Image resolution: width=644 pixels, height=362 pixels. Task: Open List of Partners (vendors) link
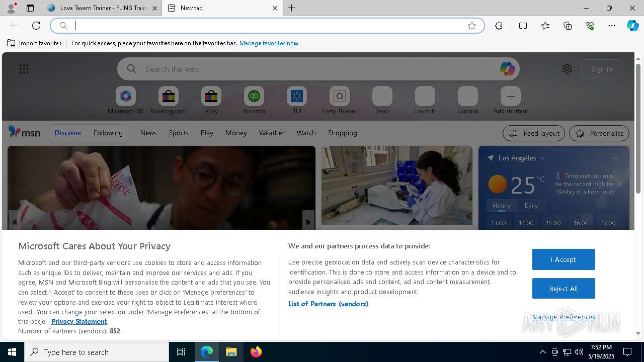[x=329, y=304]
